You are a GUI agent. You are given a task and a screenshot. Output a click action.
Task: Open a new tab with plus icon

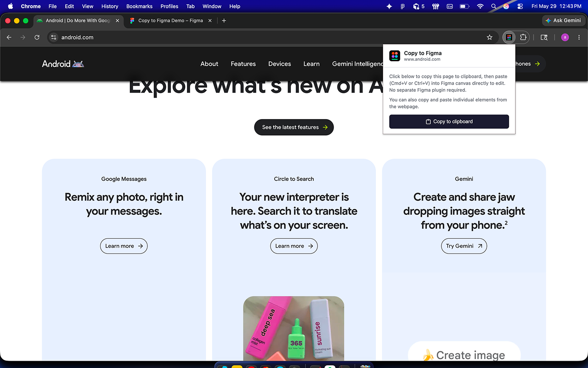[x=224, y=21]
